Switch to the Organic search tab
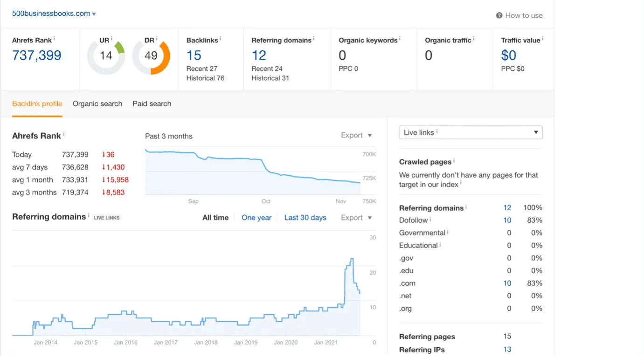This screenshot has height=357, width=644. click(x=97, y=103)
